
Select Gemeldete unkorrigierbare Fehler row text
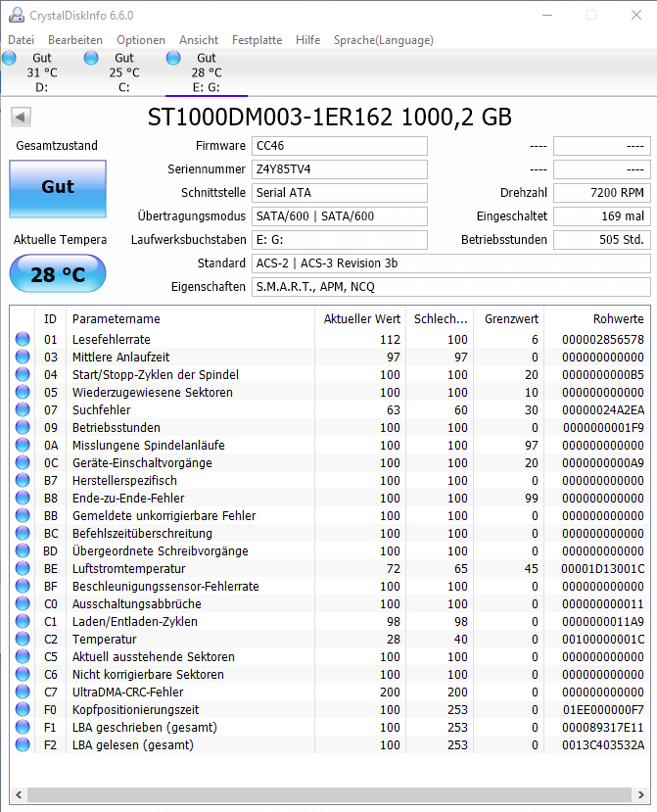pyautogui.click(x=164, y=516)
